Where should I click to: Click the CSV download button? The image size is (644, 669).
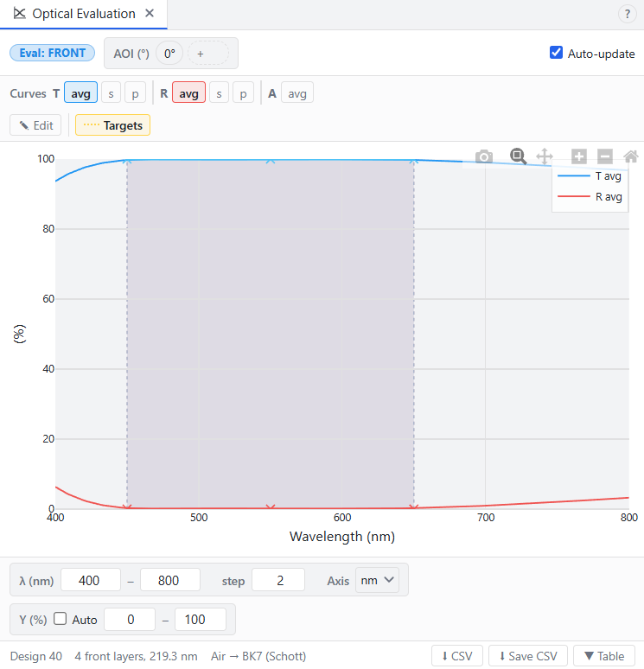pyautogui.click(x=457, y=656)
